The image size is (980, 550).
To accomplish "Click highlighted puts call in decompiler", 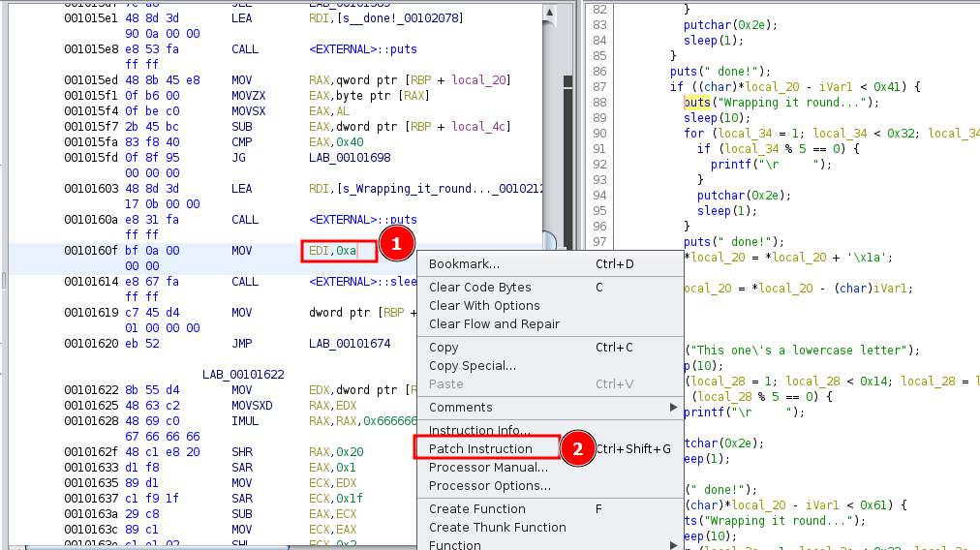I will (x=696, y=102).
